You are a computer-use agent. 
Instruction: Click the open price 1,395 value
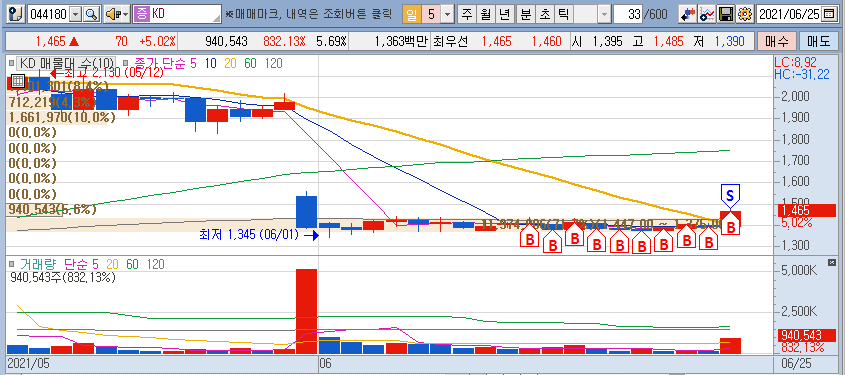[607, 41]
